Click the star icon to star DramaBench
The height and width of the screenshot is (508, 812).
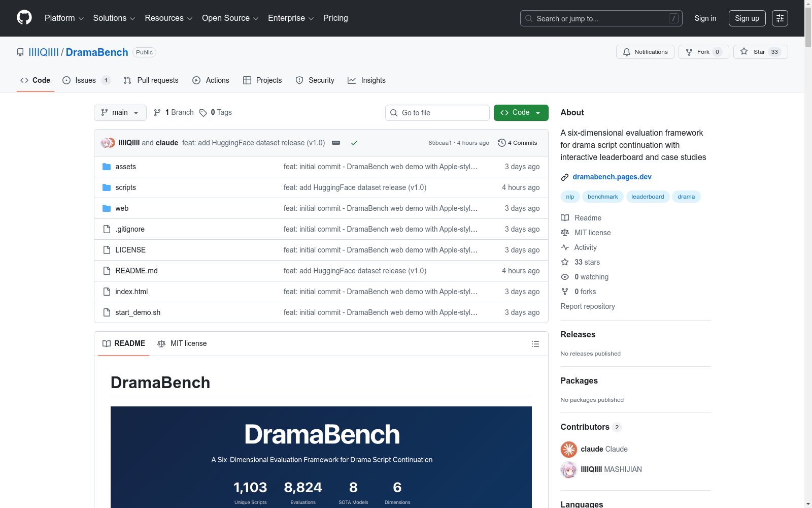[744, 51]
